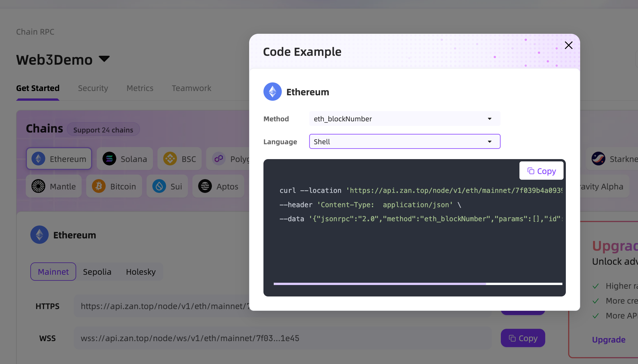Copy the shell code example
The width and height of the screenshot is (638, 364).
pyautogui.click(x=541, y=171)
